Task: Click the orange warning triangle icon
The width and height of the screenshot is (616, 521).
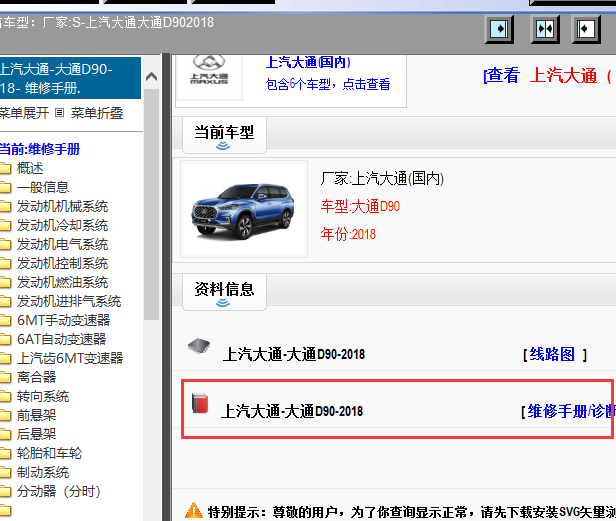Action: pyautogui.click(x=194, y=511)
